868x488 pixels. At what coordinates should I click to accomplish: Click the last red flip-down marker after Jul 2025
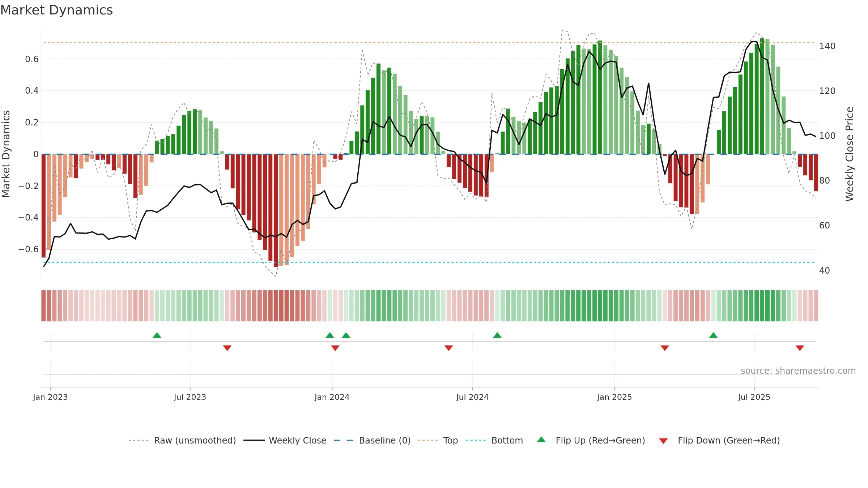(800, 348)
